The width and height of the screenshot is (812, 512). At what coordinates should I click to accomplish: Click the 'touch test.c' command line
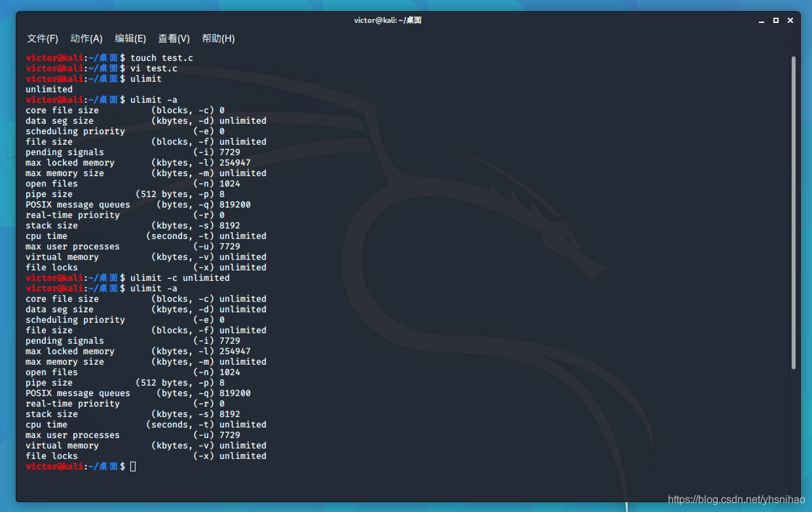109,58
